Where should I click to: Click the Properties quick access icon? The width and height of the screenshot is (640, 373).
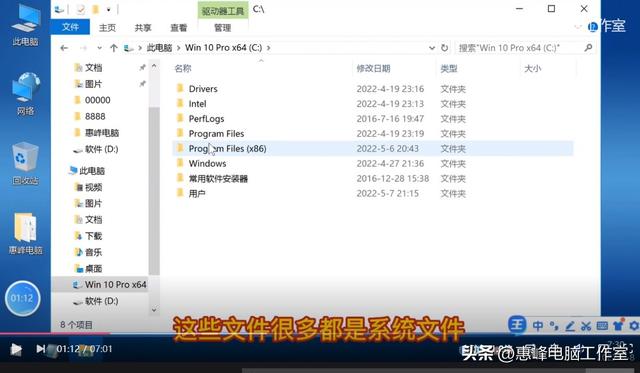80,9
